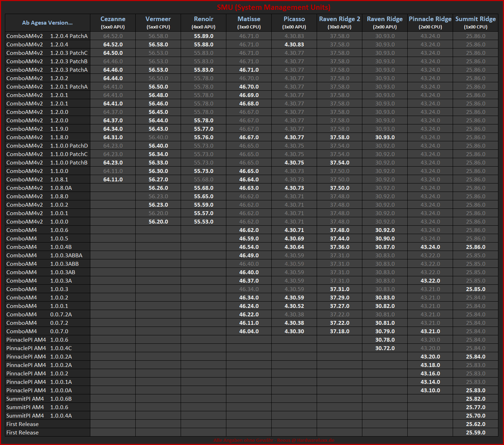This screenshot has height=445, width=504.
Task: Select row label ComboAM4 1.0.0.3ABBA
Action: click(47, 255)
